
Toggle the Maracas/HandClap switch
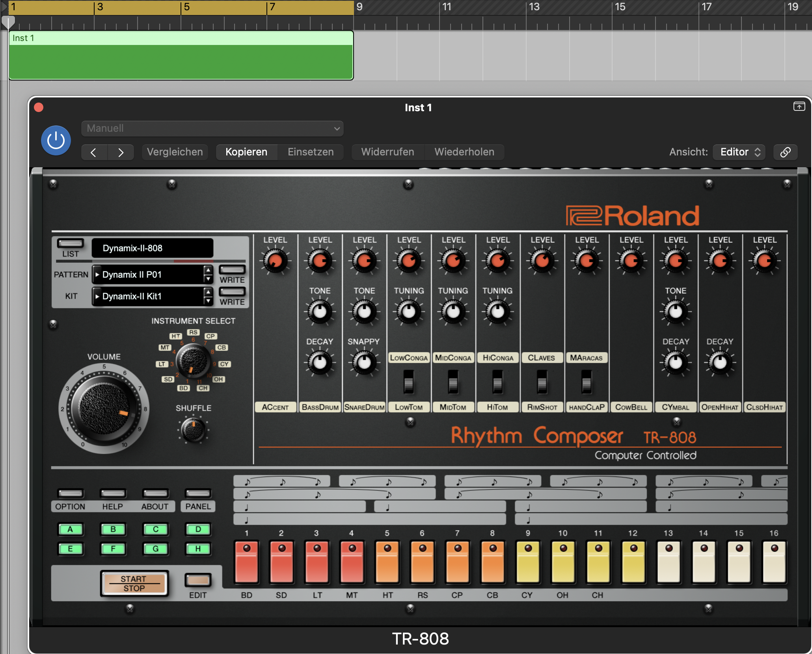(587, 382)
